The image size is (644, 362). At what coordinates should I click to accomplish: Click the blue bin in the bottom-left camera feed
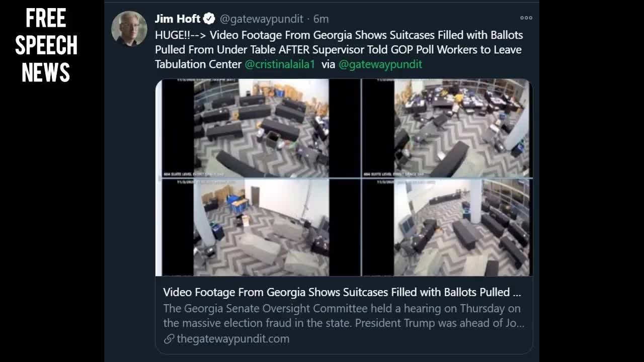(x=236, y=203)
